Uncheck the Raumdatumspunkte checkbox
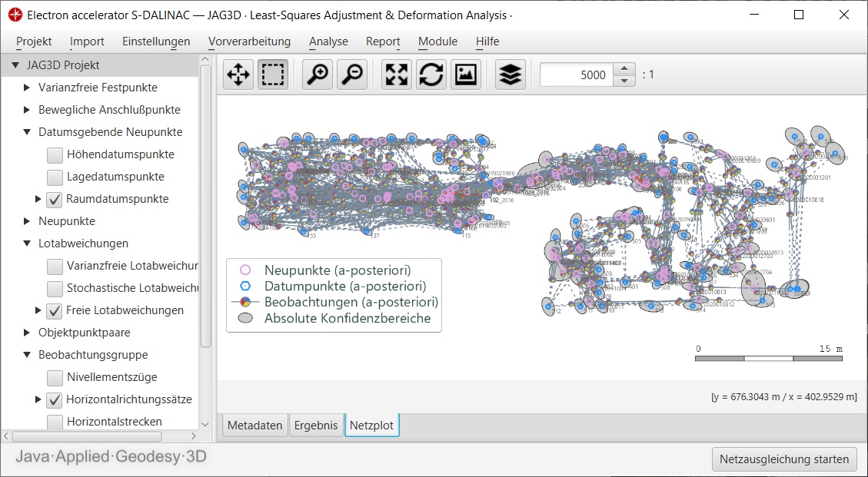The image size is (868, 477). click(x=55, y=200)
